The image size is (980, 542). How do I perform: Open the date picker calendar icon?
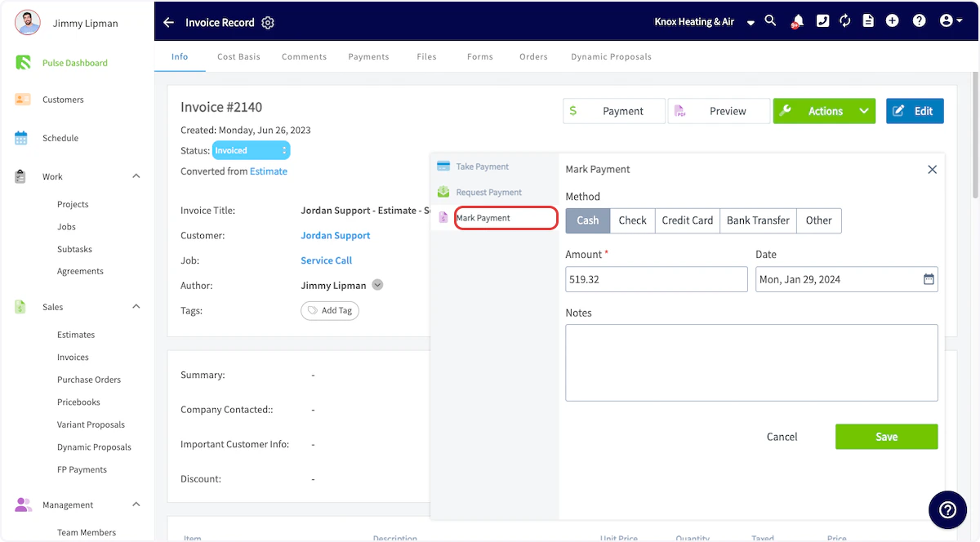pos(929,279)
